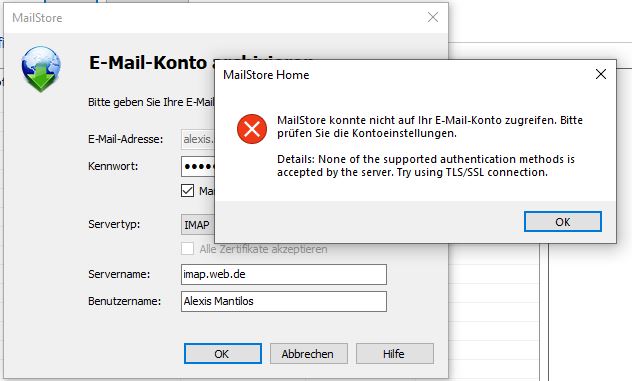Confirm the error message with OK
The height and width of the screenshot is (381, 632).
(x=563, y=222)
